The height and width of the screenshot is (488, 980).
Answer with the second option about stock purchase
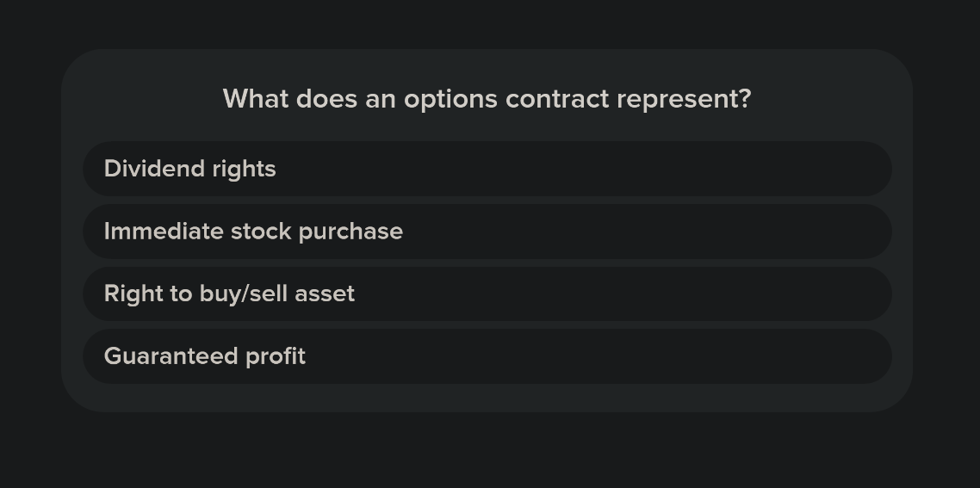point(487,232)
